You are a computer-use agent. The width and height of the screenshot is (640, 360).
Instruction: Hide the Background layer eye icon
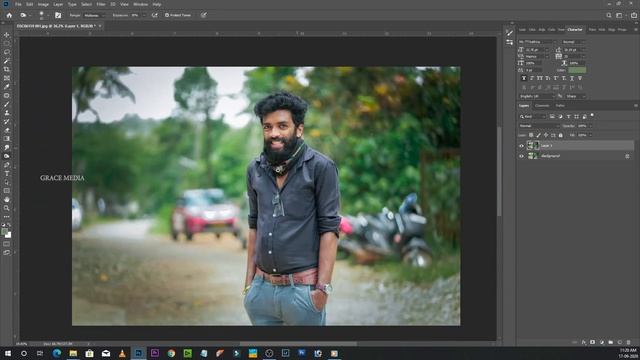click(x=521, y=156)
